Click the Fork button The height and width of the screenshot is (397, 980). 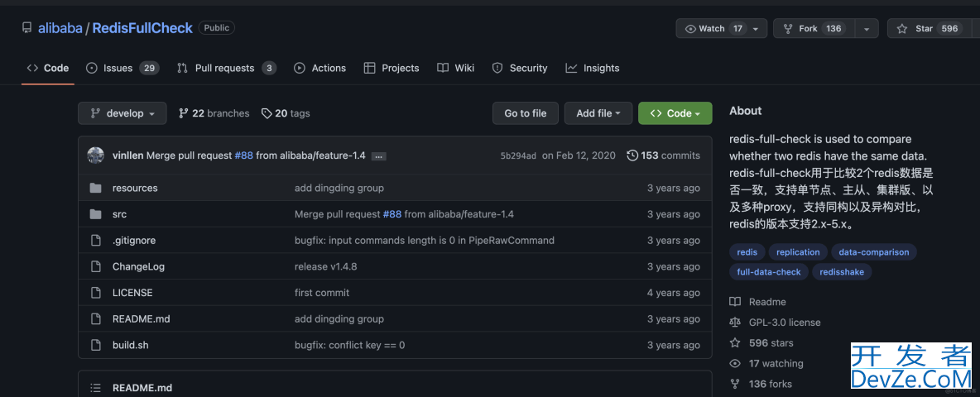pos(814,29)
